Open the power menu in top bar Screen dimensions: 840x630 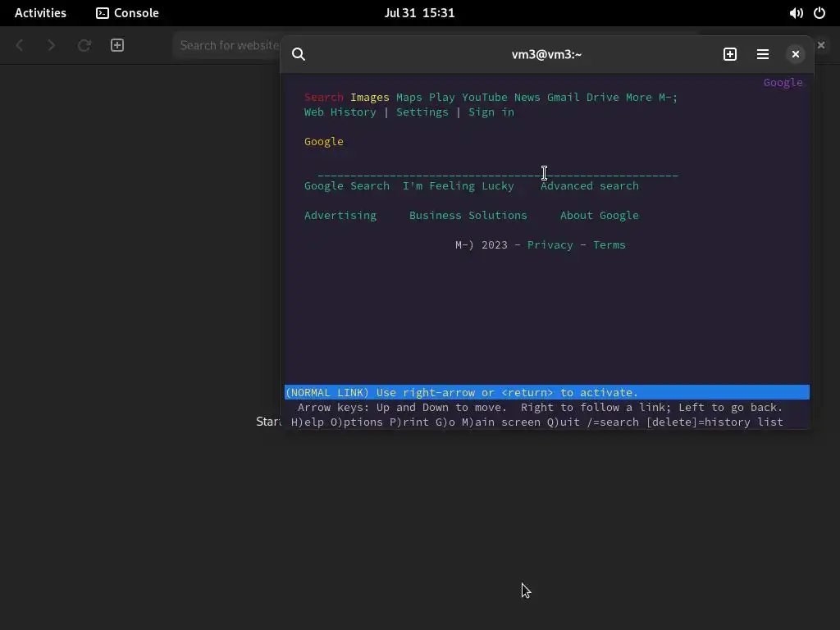(819, 13)
